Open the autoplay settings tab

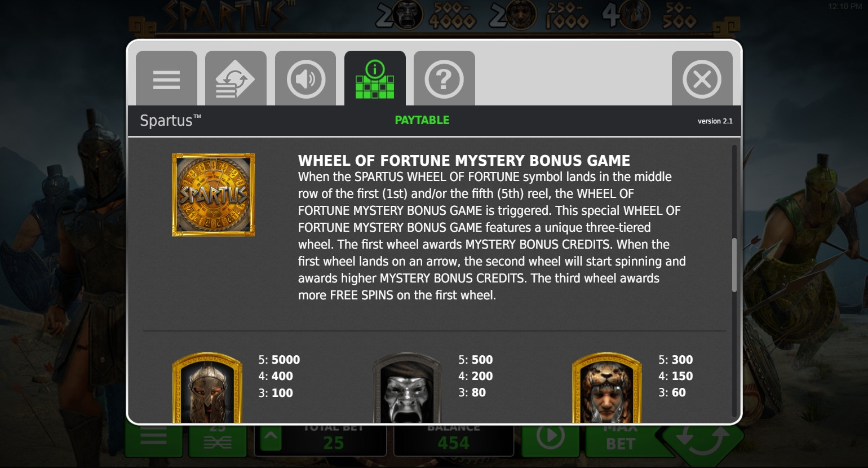(236, 78)
